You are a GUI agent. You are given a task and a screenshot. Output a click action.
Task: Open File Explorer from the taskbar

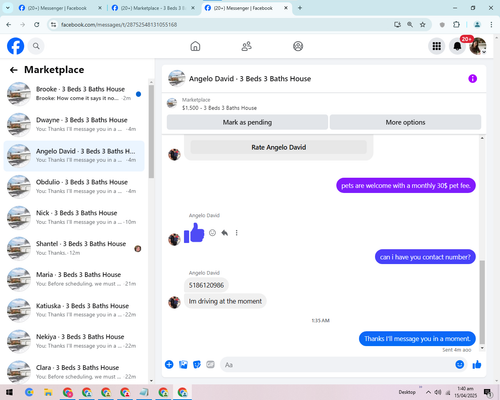point(48,392)
